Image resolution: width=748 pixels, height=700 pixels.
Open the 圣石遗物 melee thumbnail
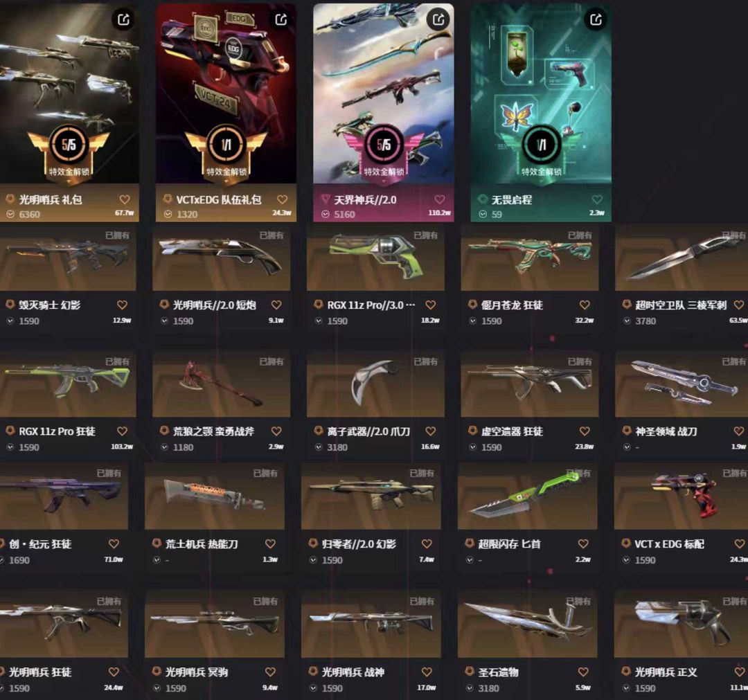click(527, 625)
